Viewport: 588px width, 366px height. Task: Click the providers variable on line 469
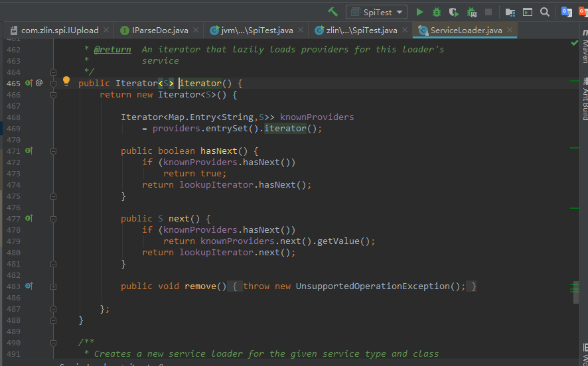177,128
